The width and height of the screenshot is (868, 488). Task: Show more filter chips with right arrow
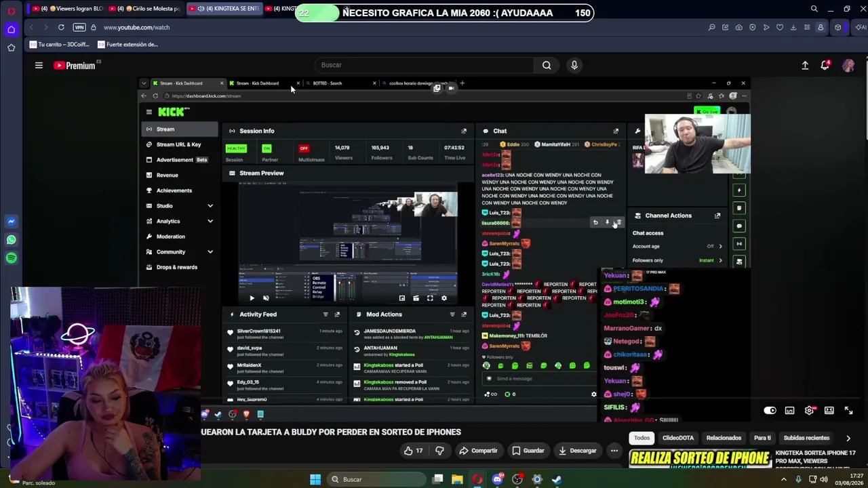848,438
